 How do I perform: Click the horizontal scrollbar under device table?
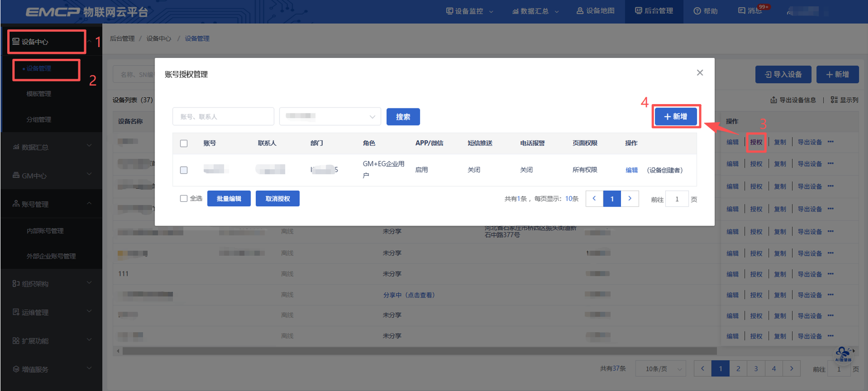[x=418, y=351]
